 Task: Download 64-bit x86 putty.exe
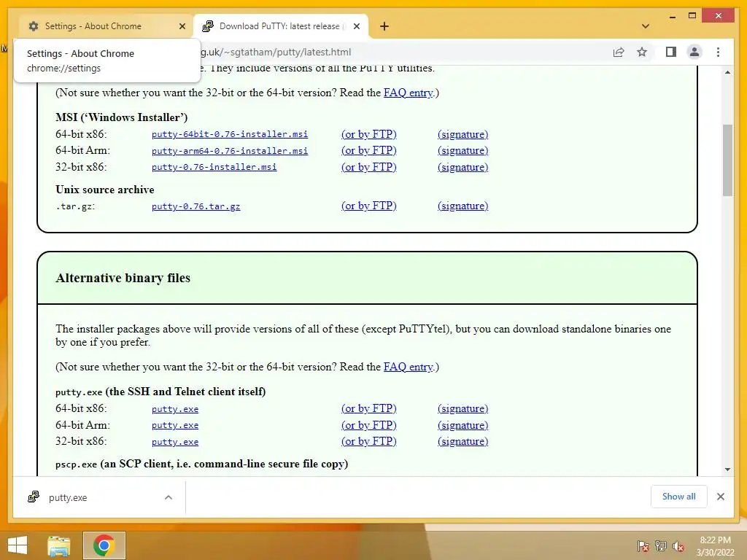(x=175, y=409)
